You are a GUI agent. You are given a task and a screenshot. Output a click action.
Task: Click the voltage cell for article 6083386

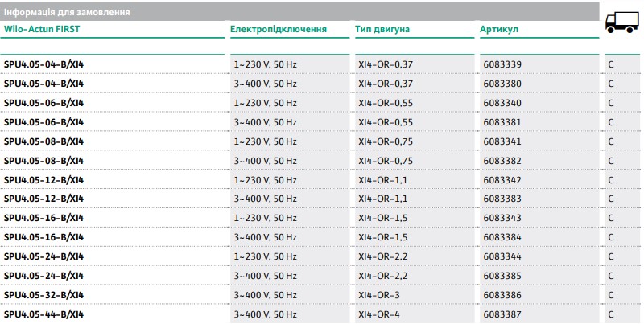tap(265, 295)
